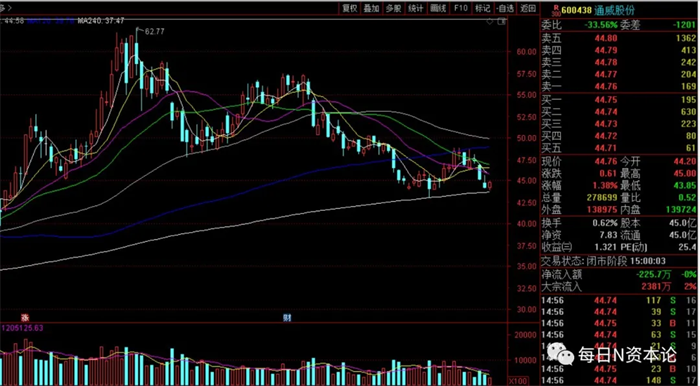
Task: Toggle the -自选 watchlist button
Action: (x=505, y=8)
